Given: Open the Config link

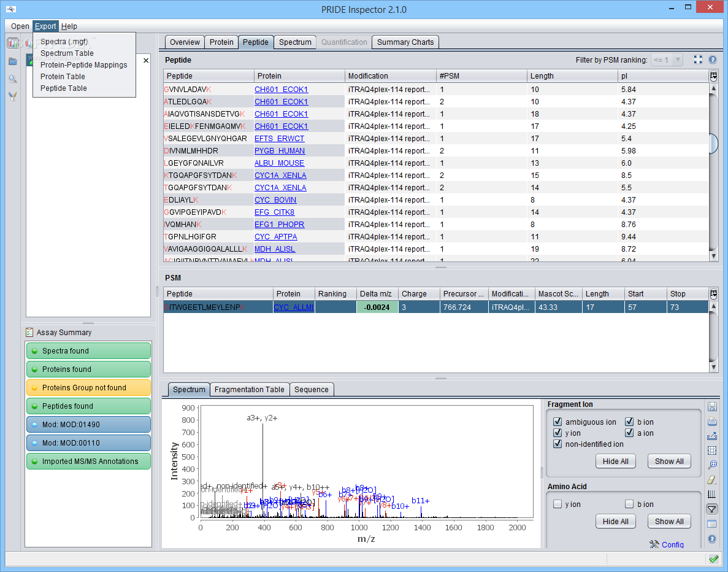Looking at the screenshot, I should pos(673,544).
